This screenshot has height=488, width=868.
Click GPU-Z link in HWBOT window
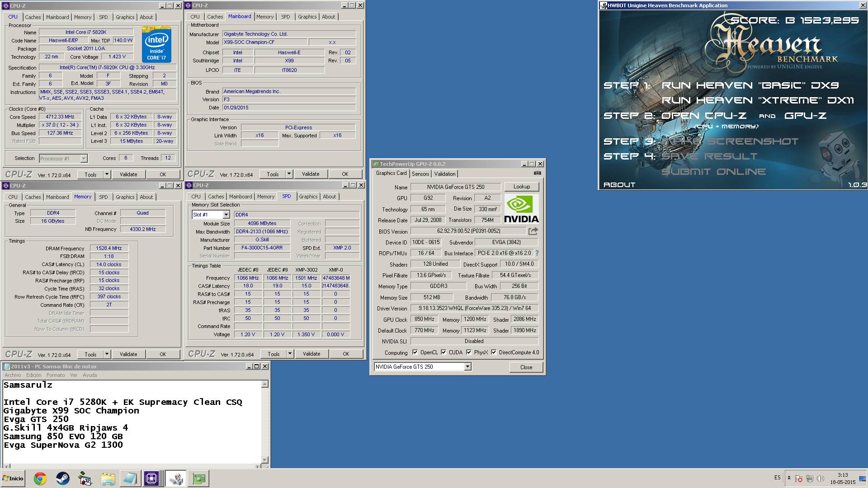806,116
